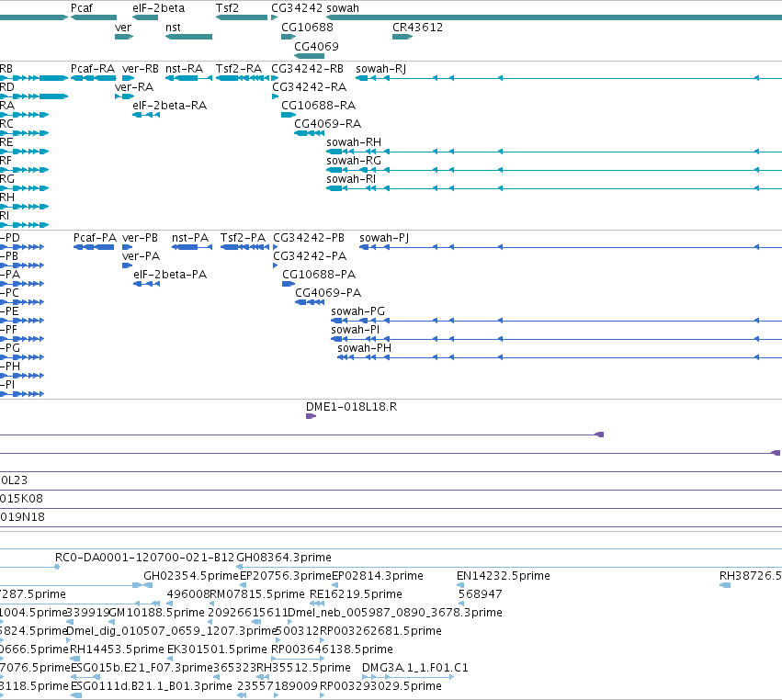Click the sowah-RJ transcript start exon

361,78
